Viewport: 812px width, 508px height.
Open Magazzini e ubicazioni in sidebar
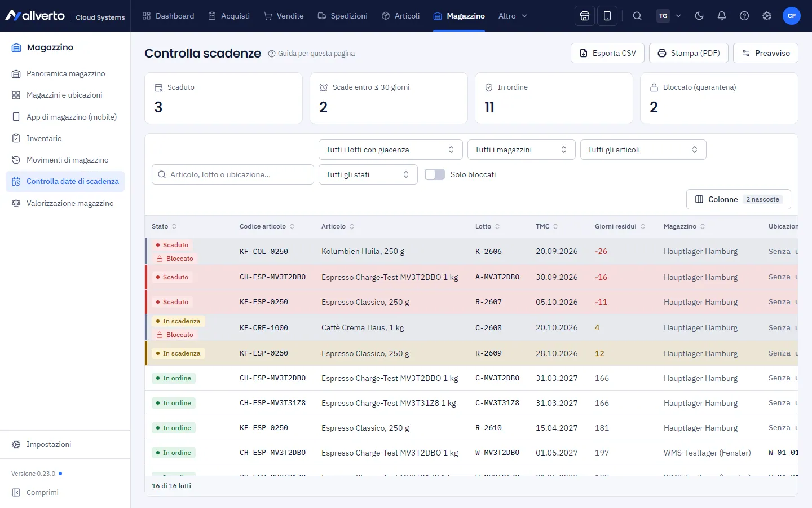coord(65,95)
